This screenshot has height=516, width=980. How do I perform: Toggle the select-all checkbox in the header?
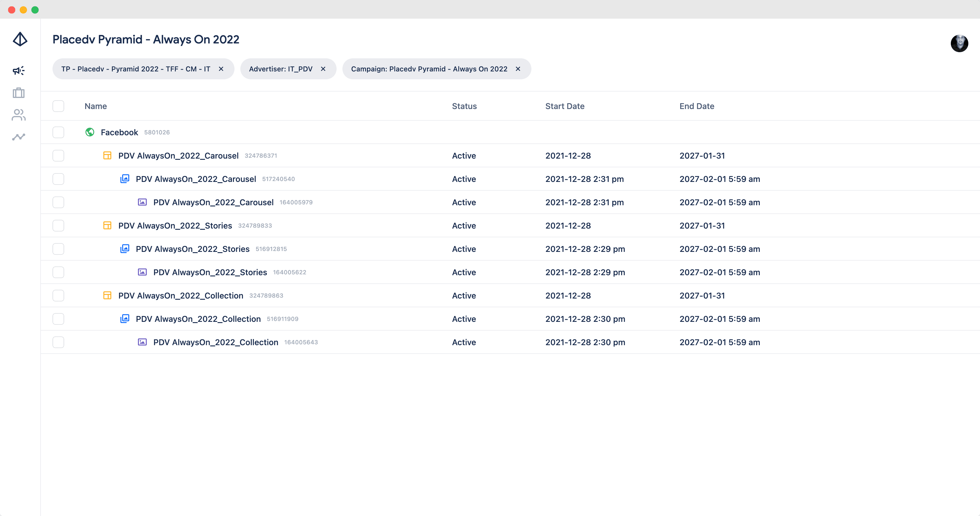pyautogui.click(x=58, y=106)
